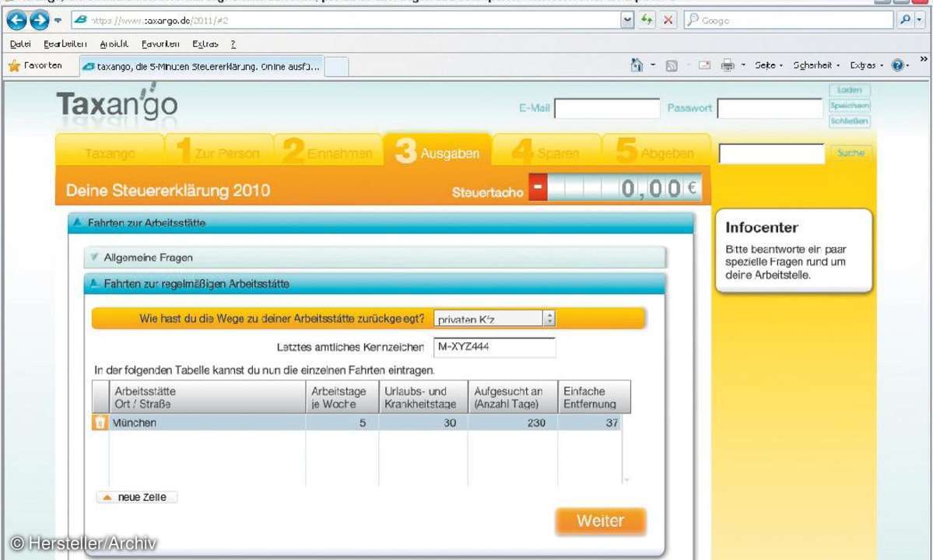
Task: Start search with the magnifier icon
Action: point(905,20)
